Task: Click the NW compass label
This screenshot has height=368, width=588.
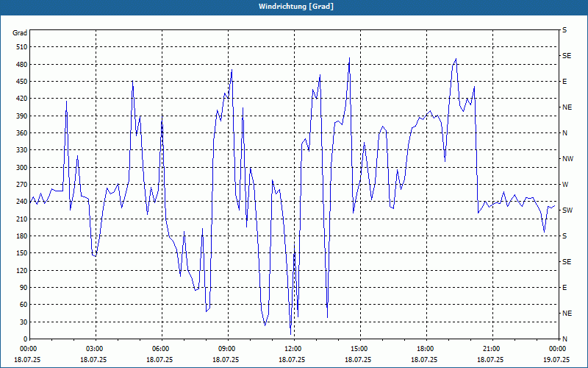Action: coord(568,159)
